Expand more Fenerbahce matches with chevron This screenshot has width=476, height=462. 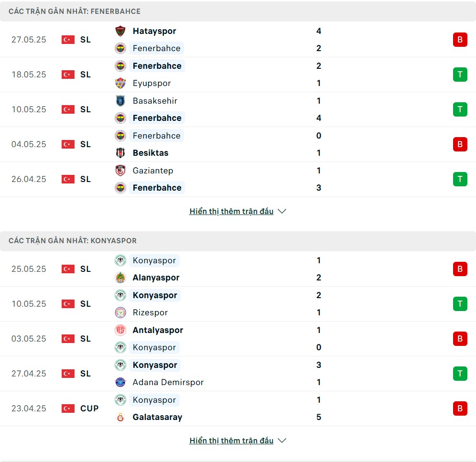pyautogui.click(x=282, y=211)
